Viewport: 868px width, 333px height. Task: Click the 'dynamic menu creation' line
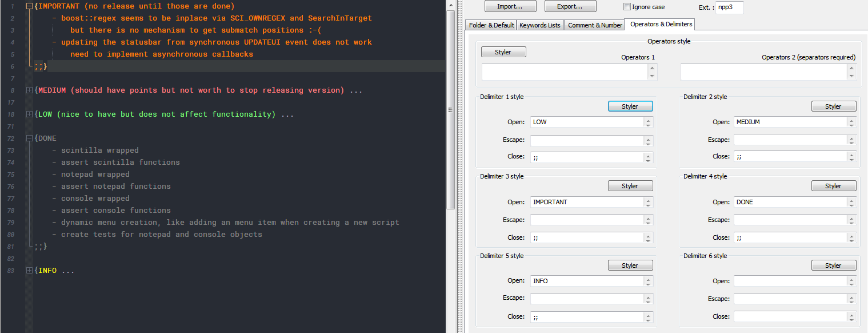click(226, 223)
